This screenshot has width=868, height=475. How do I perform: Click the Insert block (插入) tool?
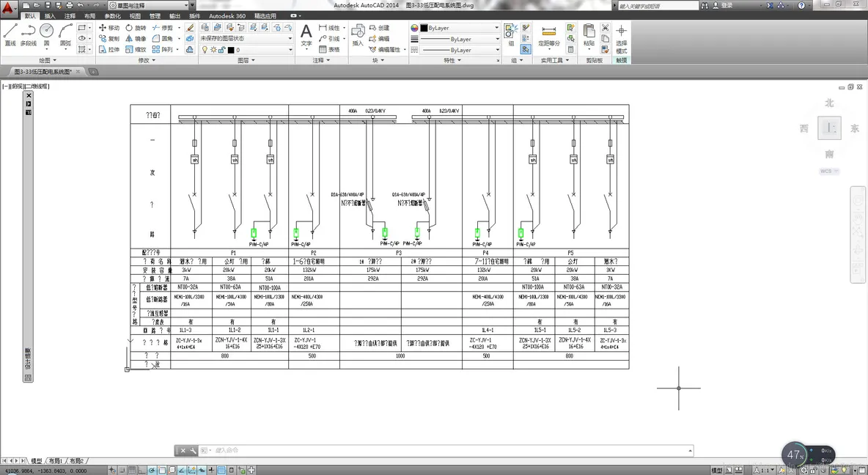[358, 34]
